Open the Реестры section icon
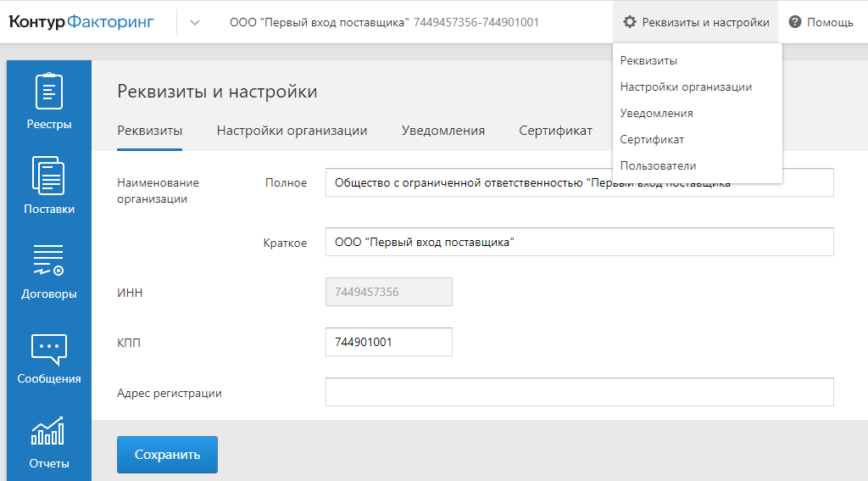Screen dimensions: 868x481 (x=48, y=91)
